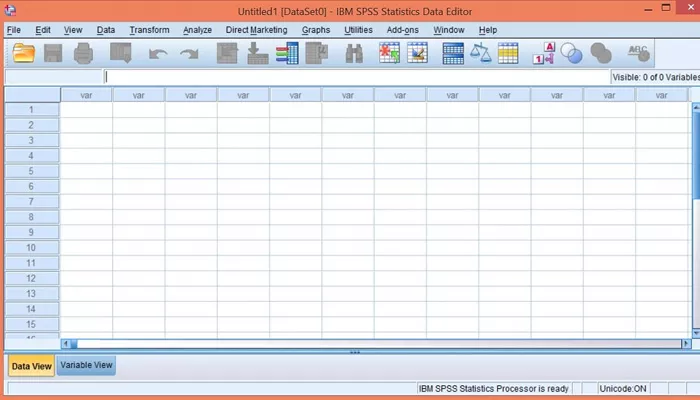
Task: Select row header 12
Action: click(x=32, y=278)
